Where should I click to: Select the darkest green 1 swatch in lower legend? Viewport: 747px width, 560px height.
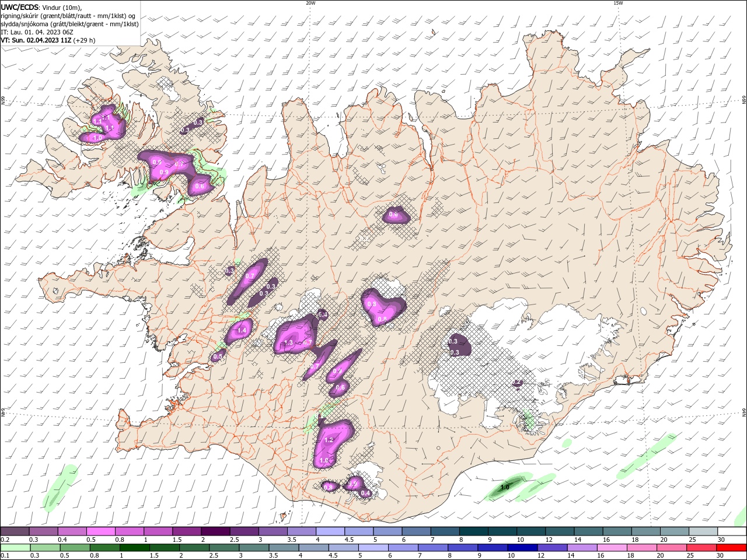(x=134, y=548)
